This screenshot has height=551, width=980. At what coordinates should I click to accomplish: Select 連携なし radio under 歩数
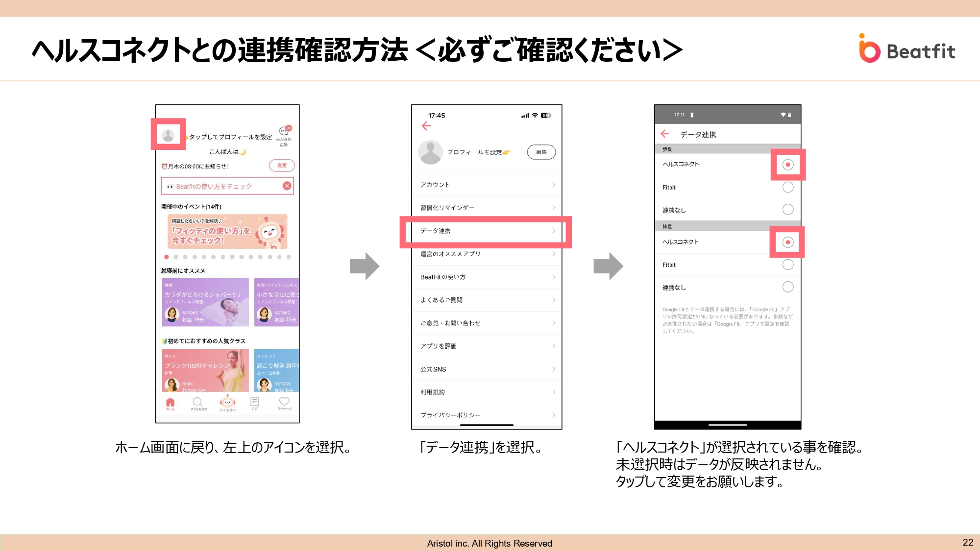(787, 210)
